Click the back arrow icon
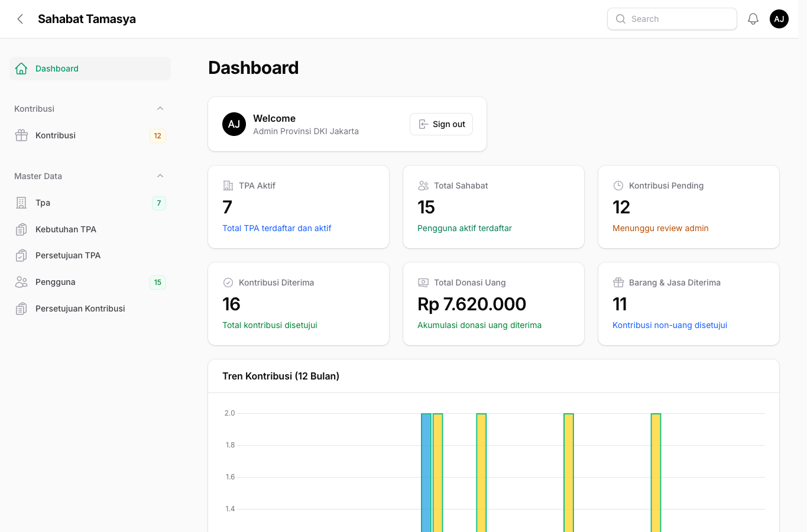Image resolution: width=807 pixels, height=532 pixels. [x=20, y=19]
